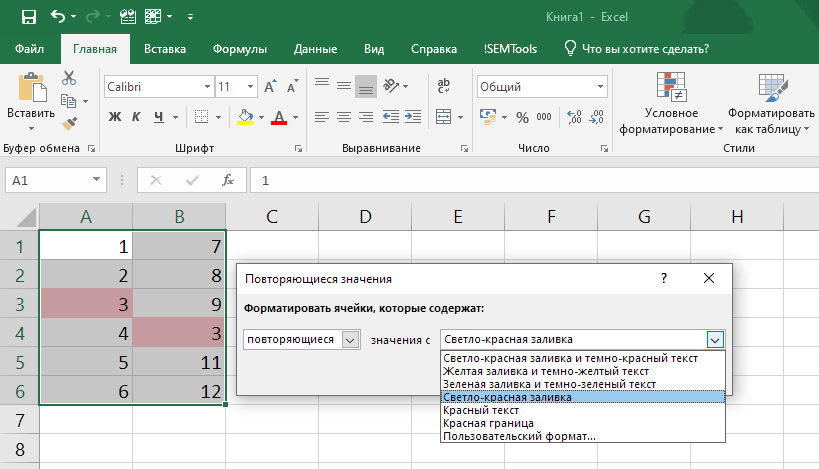This screenshot has width=819, height=469.
Task: Click the Percent Style icon
Action: 521,117
